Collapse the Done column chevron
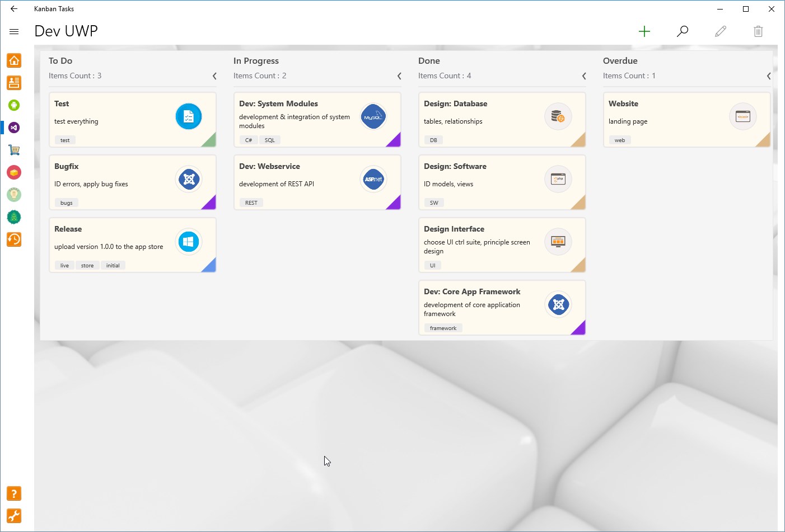Screen dimensions: 785x532 [x=584, y=76]
